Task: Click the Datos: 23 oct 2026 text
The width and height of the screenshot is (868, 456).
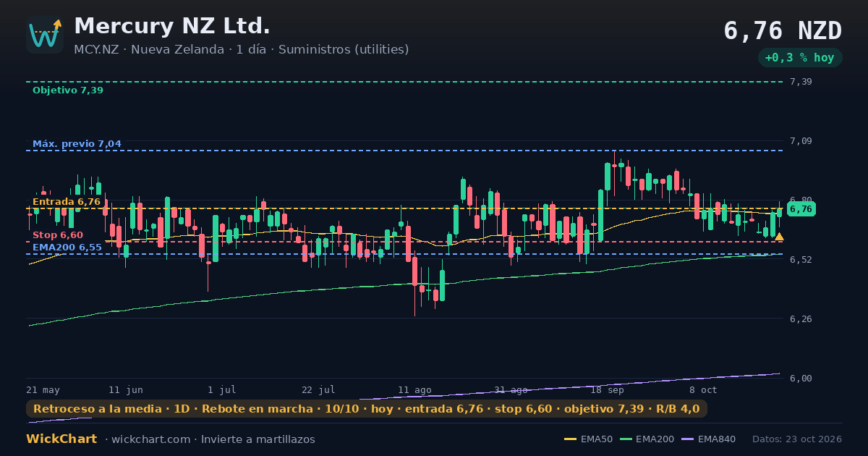Action: coord(797,439)
